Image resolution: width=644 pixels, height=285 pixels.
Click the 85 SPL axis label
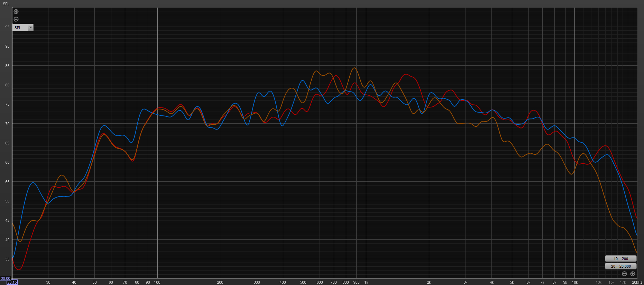pyautogui.click(x=7, y=66)
